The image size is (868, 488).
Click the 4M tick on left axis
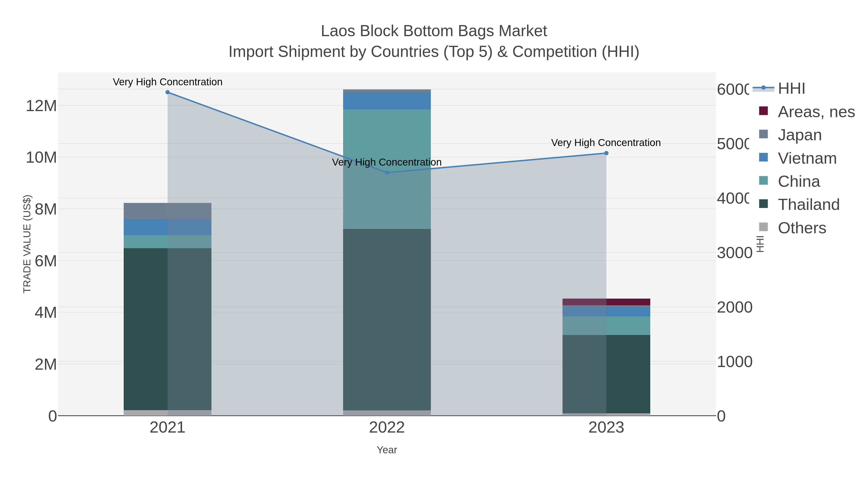[46, 313]
